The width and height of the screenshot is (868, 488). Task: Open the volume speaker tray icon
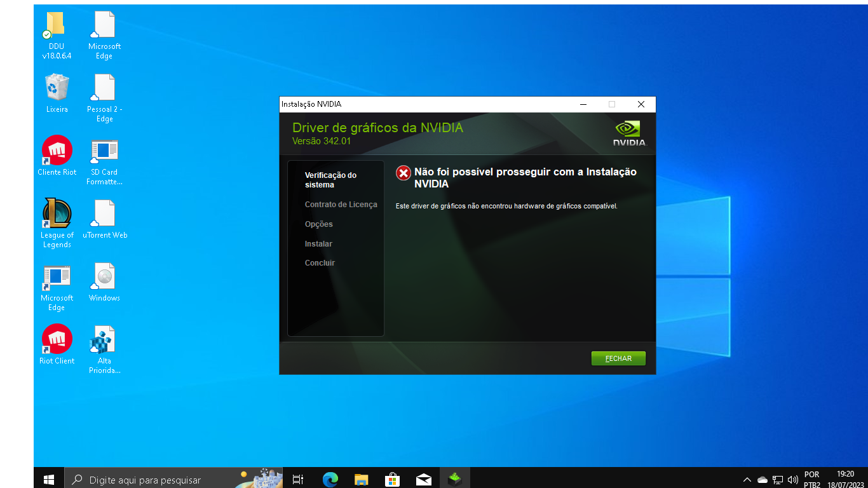coord(792,480)
